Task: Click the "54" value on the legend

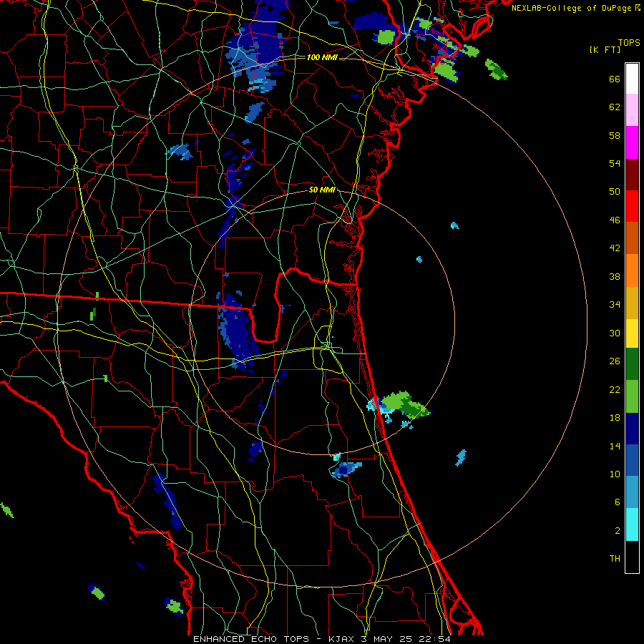Action: [x=615, y=163]
